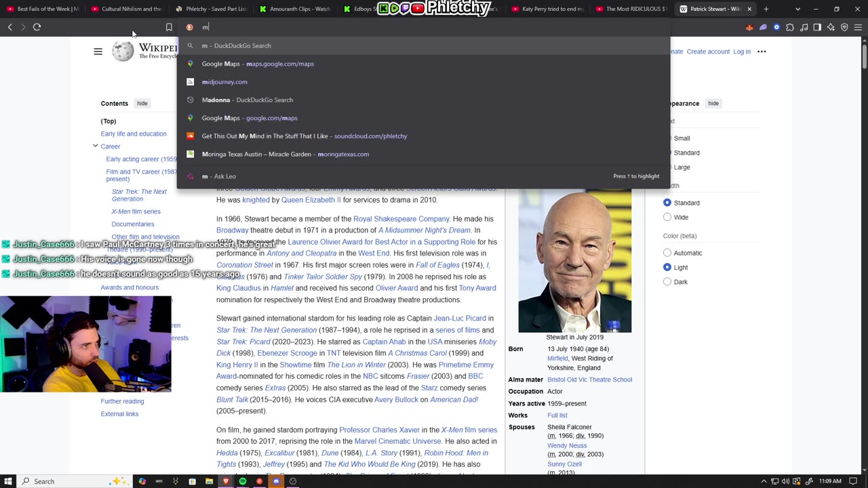Open Leo AI sparkle icon in toolbar
Viewport: 868px width, 488px height.
(831, 27)
